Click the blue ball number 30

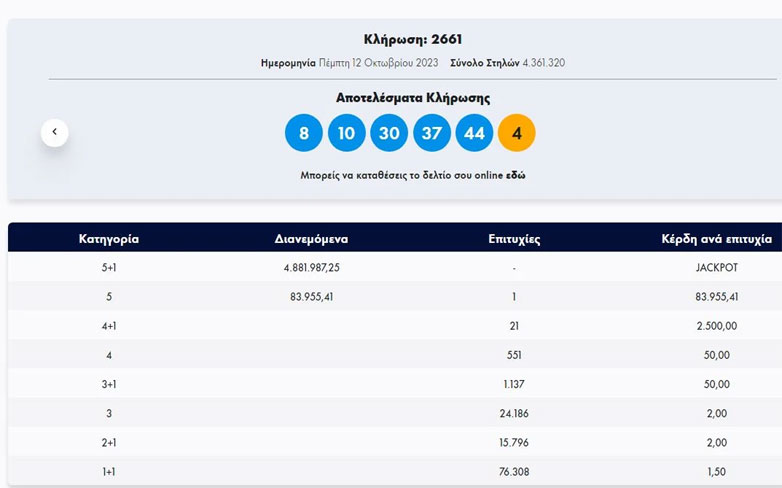click(389, 133)
